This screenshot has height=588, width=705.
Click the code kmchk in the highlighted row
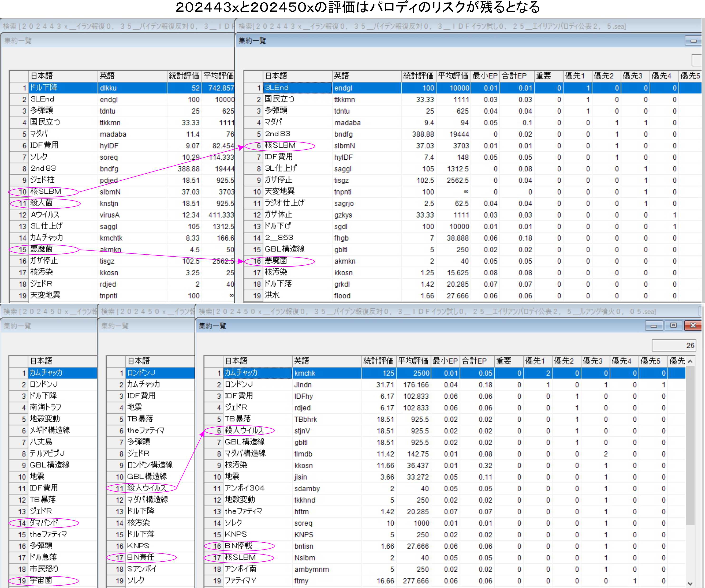305,373
